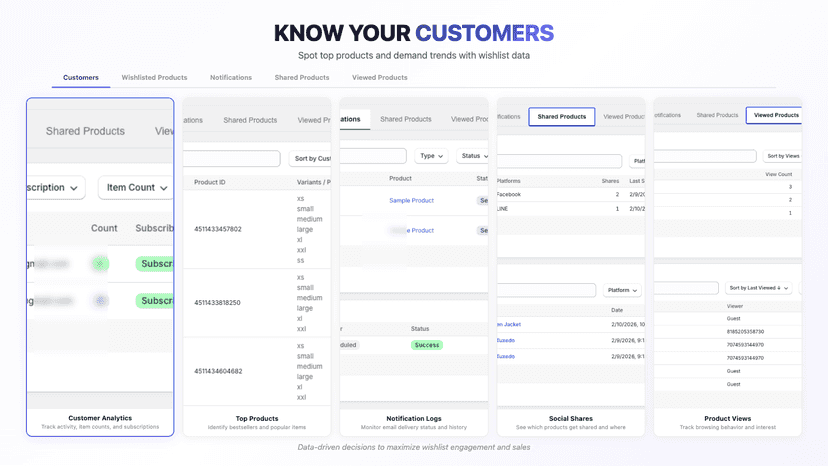The height and width of the screenshot is (466, 828).
Task: Open the Notification Logs card
Action: 414,267
